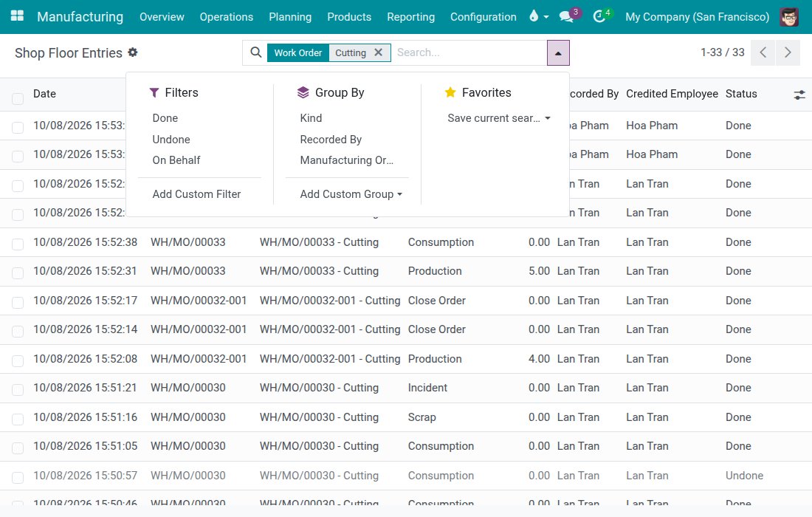Sort by the Status column header

(741, 94)
